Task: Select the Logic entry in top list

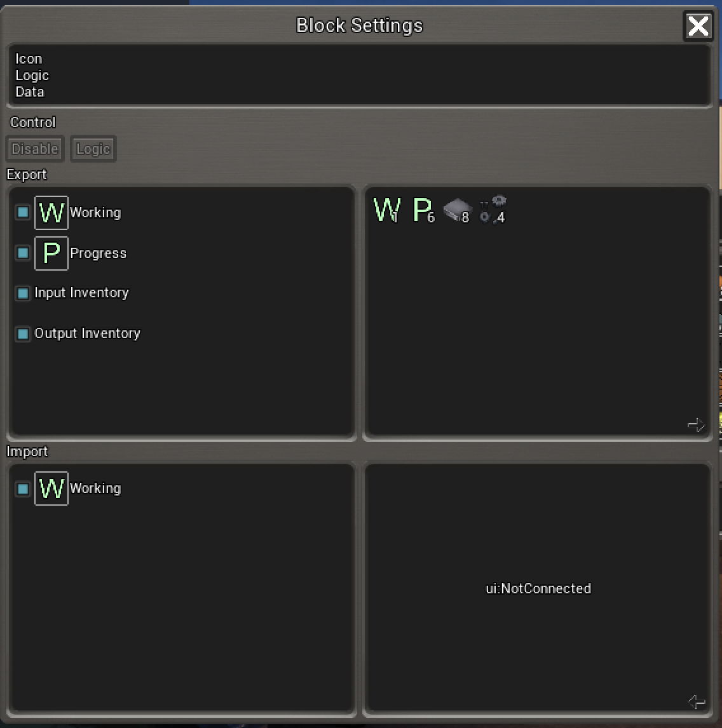Action: tap(32, 76)
